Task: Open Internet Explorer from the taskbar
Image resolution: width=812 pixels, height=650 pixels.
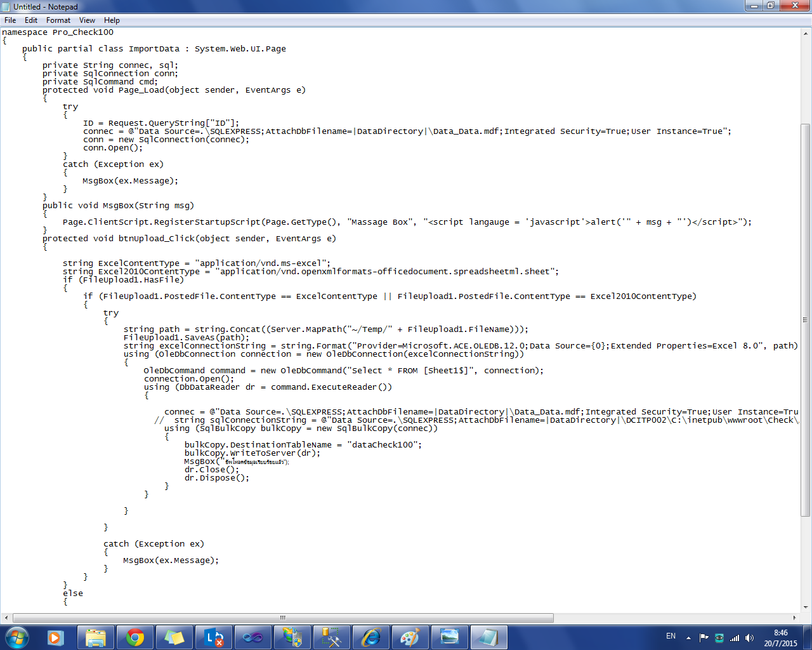Action: coord(371,637)
